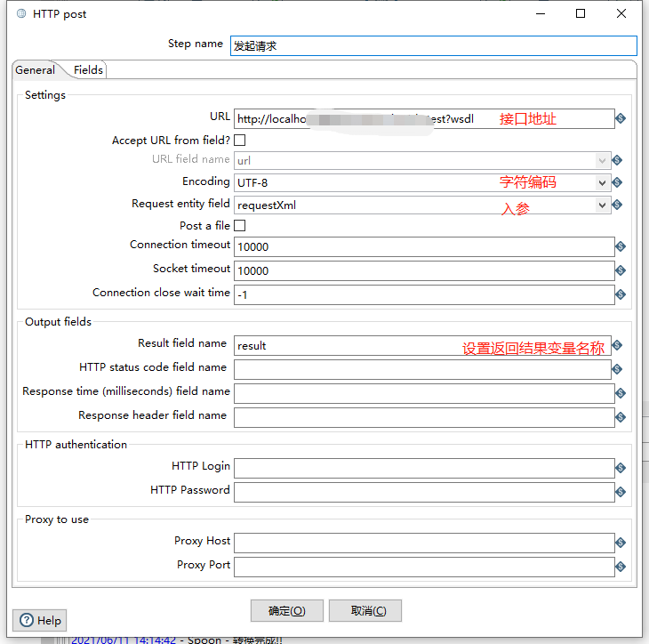Click variable icon beside Proxy Port

click(x=620, y=567)
